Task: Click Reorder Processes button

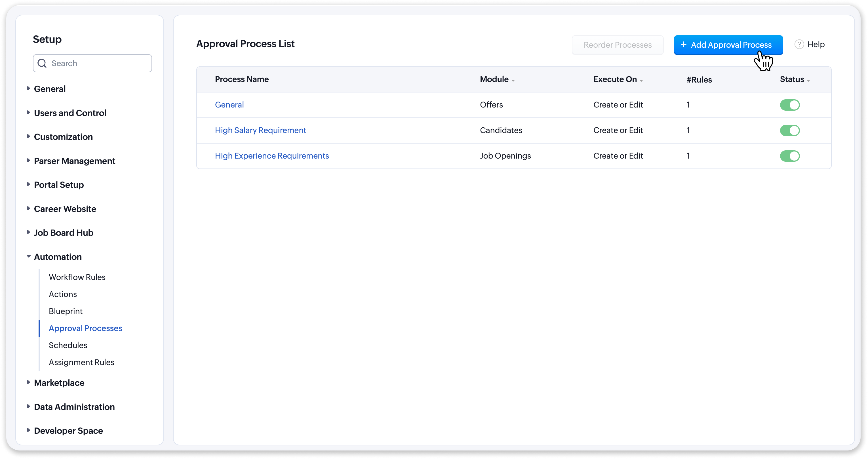Action: [x=617, y=45]
